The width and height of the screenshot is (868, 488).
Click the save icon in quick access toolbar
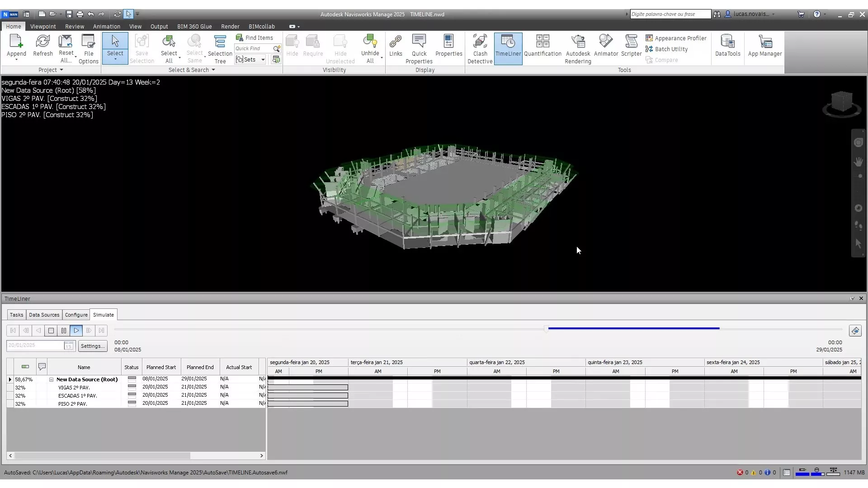coord(69,14)
